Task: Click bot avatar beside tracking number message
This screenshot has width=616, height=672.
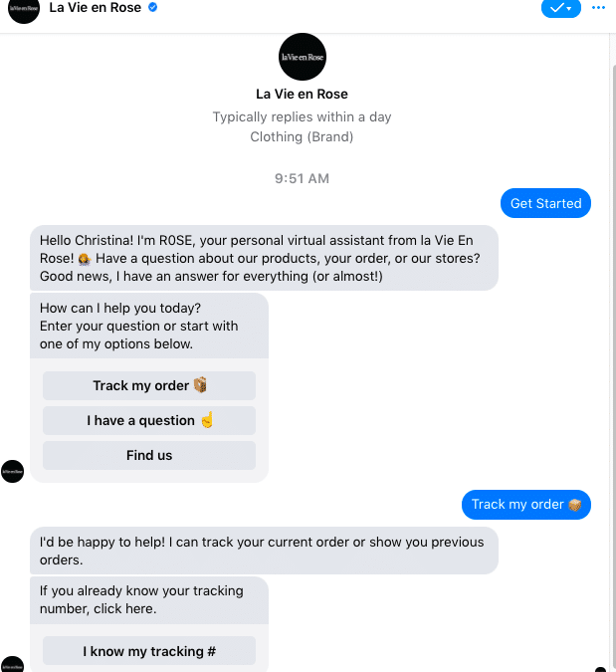Action: (13, 665)
